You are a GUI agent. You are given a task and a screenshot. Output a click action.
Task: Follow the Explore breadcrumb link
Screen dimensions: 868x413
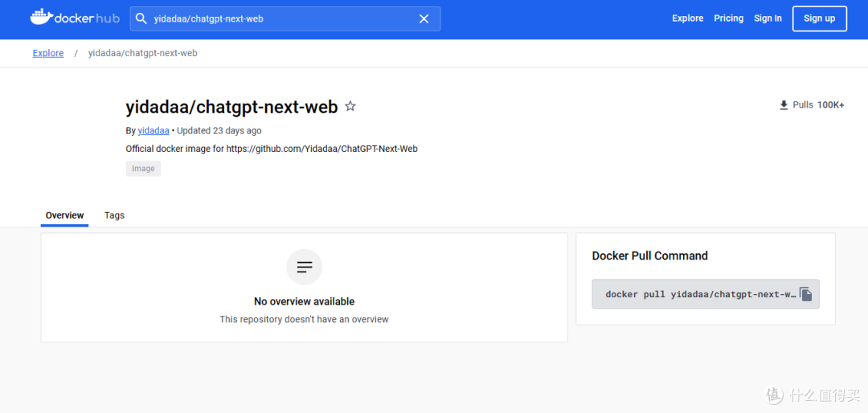pos(48,53)
